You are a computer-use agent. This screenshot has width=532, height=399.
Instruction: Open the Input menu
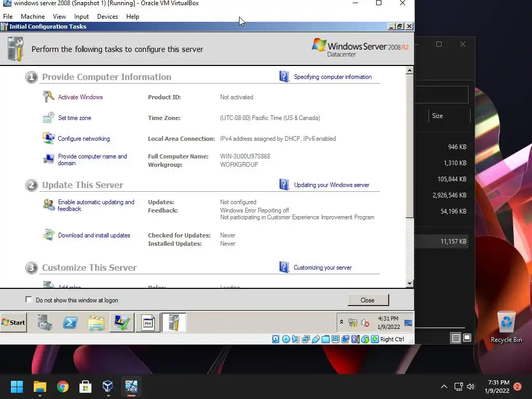click(82, 16)
